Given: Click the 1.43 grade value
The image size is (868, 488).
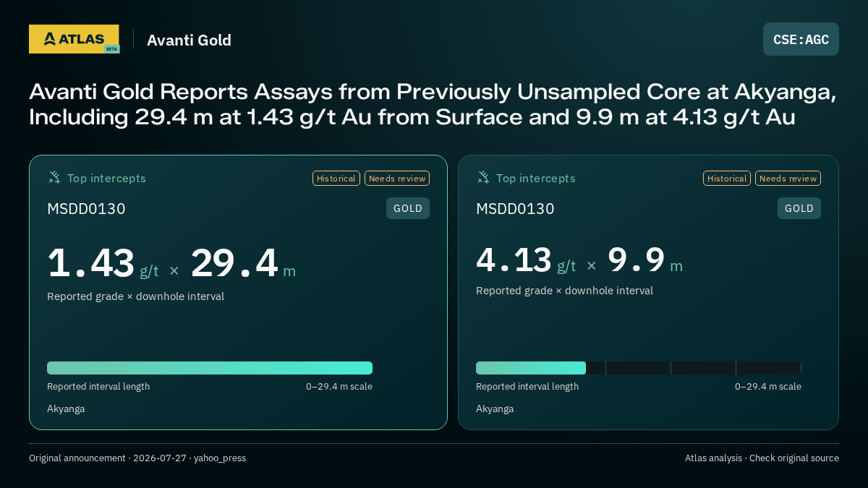Looking at the screenshot, I should click(91, 263).
